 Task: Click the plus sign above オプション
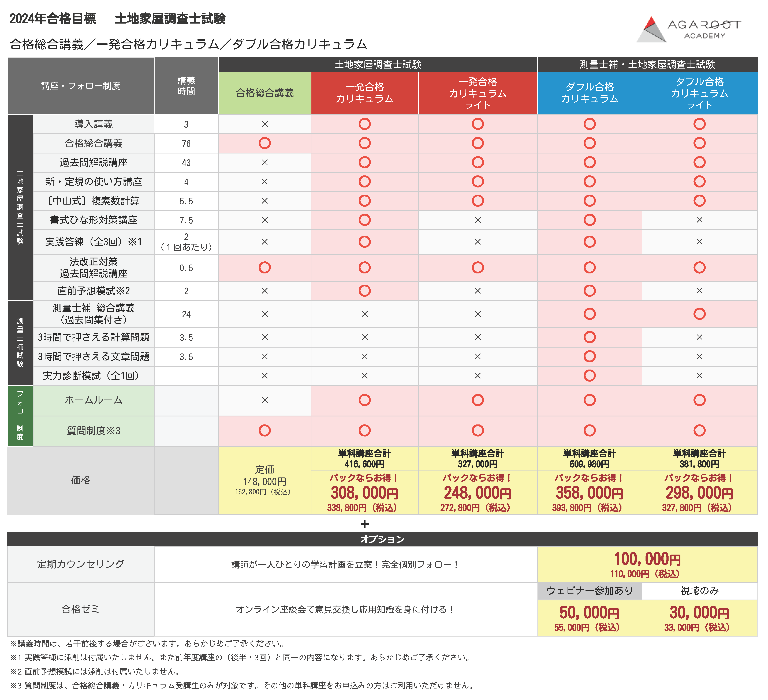(365, 524)
